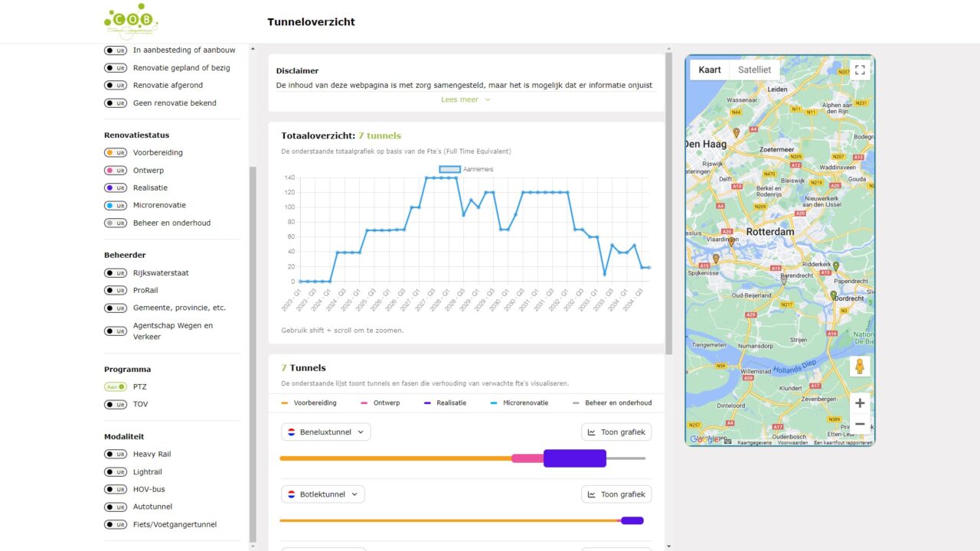Toggle fullscreen view on the map
The width and height of the screenshot is (980, 551).
pos(860,70)
